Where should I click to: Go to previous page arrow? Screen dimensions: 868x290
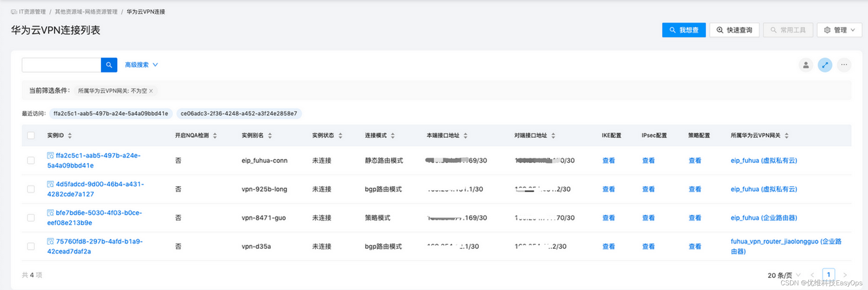tap(813, 275)
